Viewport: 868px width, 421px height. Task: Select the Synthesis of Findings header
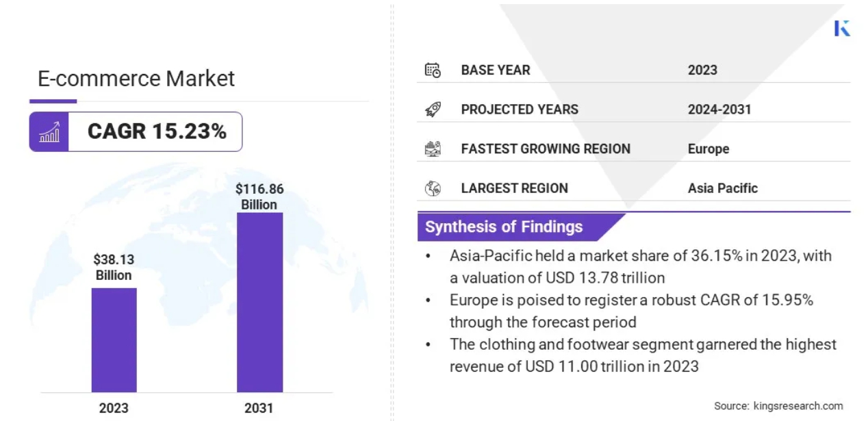coord(505,227)
